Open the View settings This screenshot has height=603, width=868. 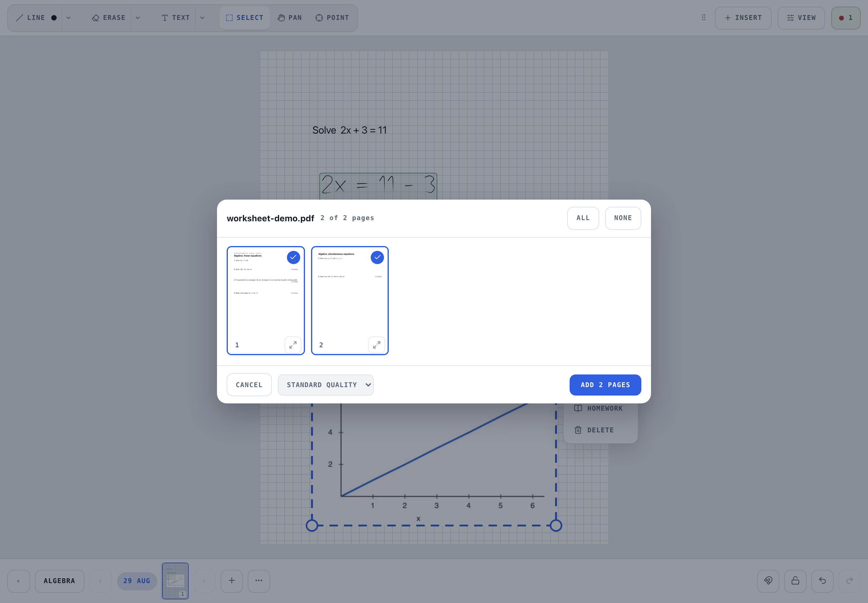tap(801, 18)
